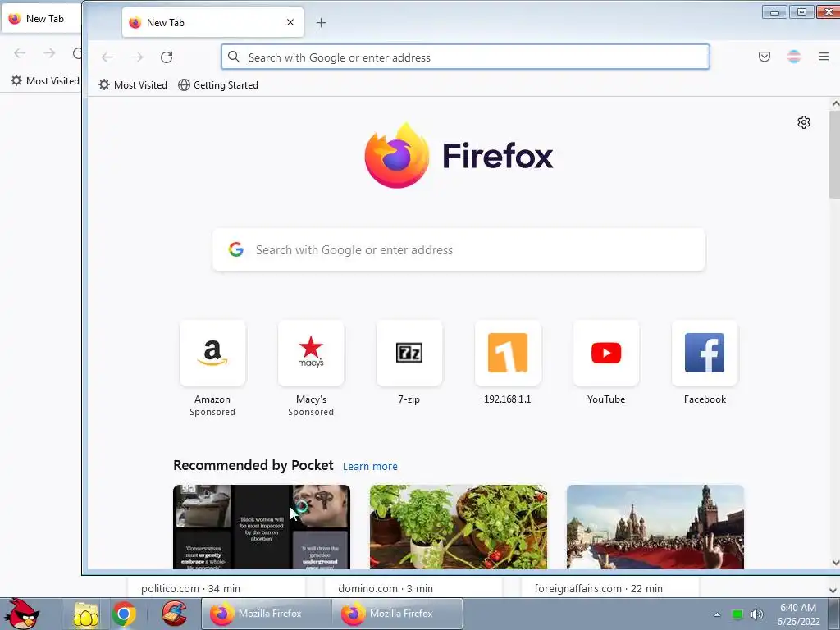Open Most Visited bookmarks folder in front window

click(x=133, y=85)
